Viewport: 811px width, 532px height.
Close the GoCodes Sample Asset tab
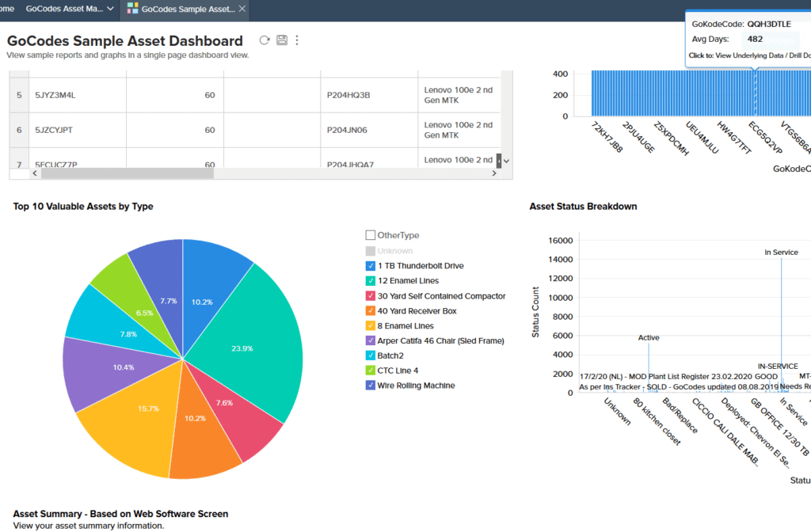tap(242, 10)
